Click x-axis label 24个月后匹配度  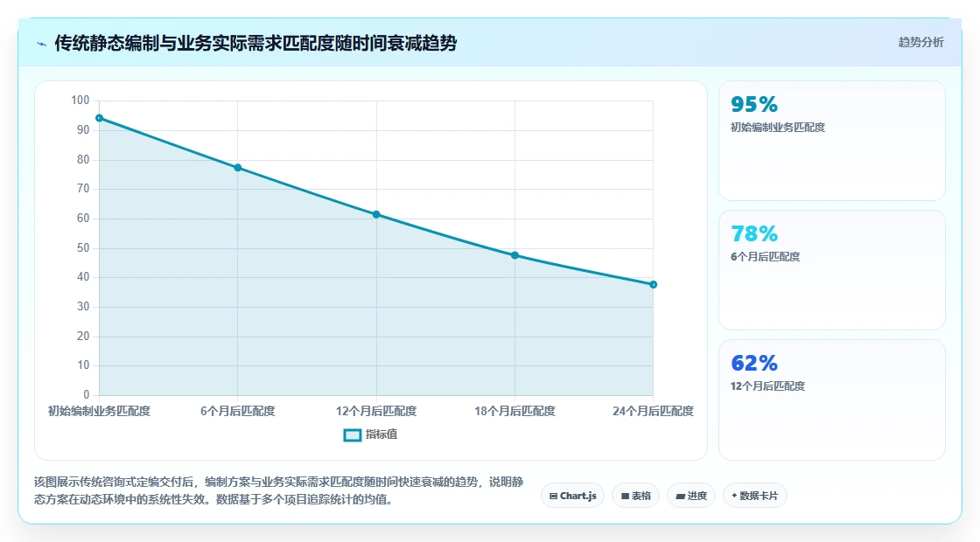pos(653,411)
